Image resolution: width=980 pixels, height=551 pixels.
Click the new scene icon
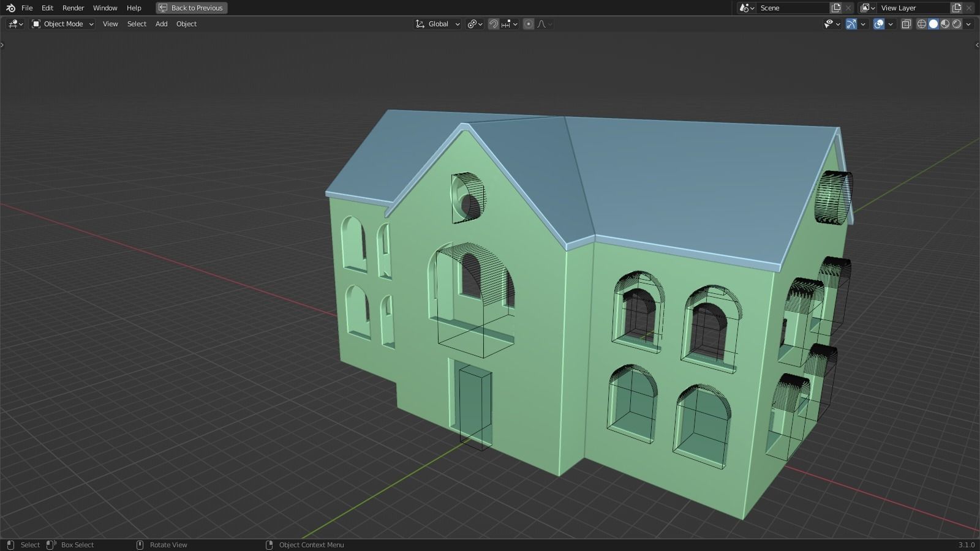[836, 8]
